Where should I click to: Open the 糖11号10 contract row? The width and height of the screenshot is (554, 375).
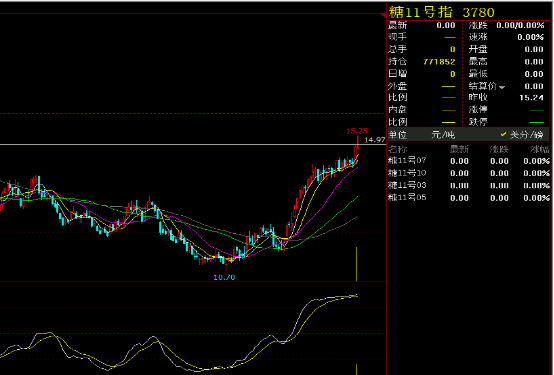(468, 173)
